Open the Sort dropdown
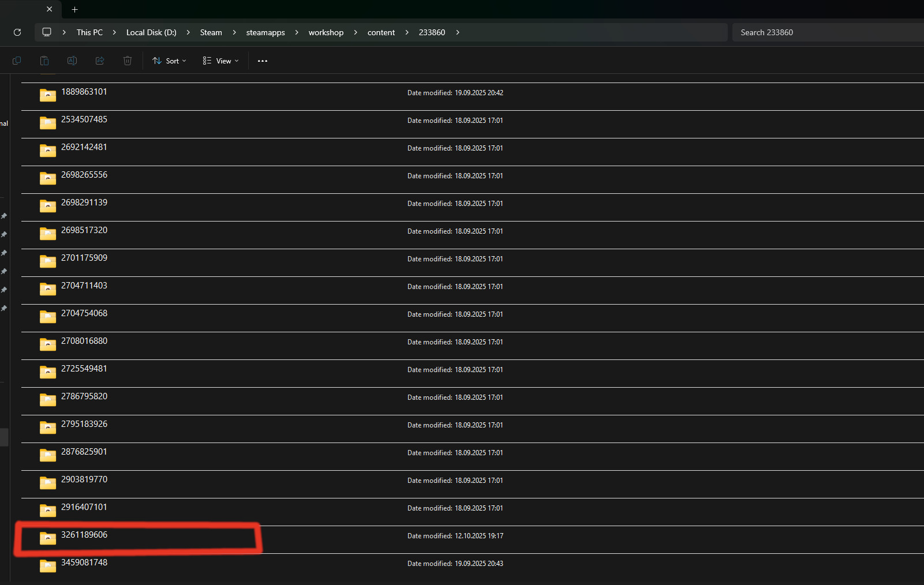924x585 pixels. pos(169,61)
